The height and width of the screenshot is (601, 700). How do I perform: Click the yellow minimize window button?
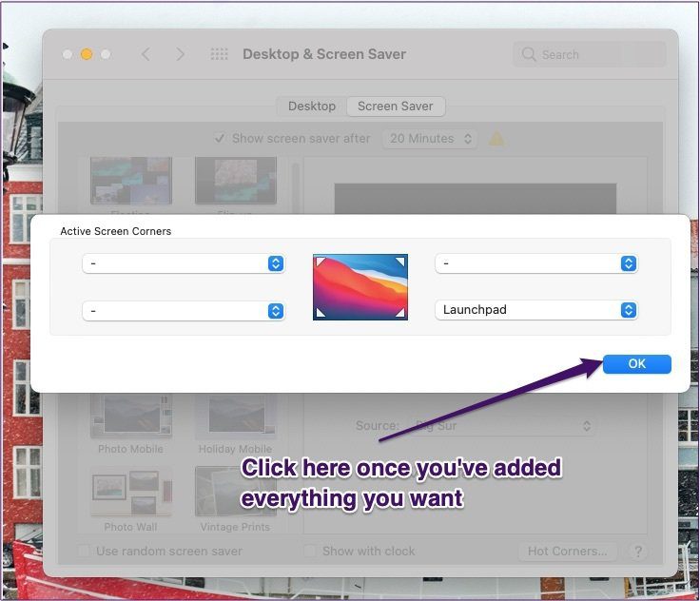tap(87, 54)
